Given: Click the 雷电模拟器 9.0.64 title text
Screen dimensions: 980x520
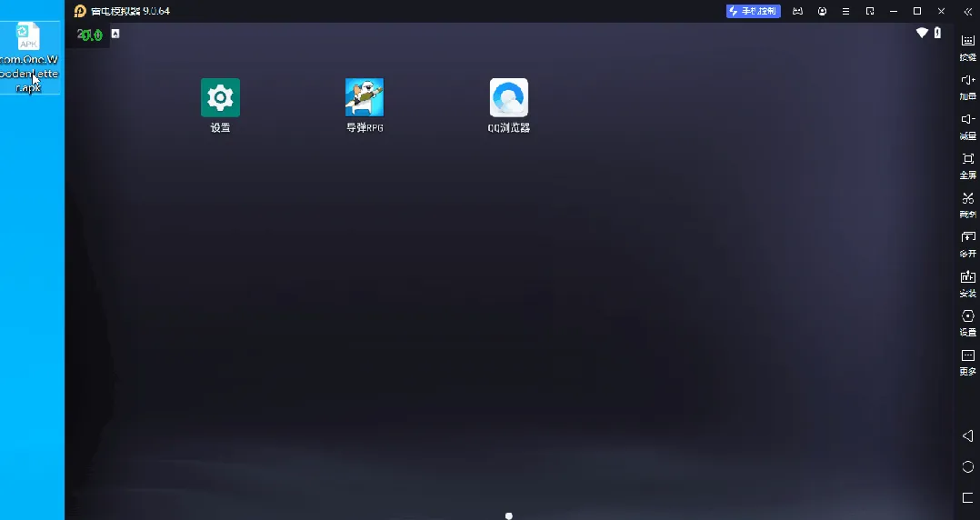Looking at the screenshot, I should (130, 11).
